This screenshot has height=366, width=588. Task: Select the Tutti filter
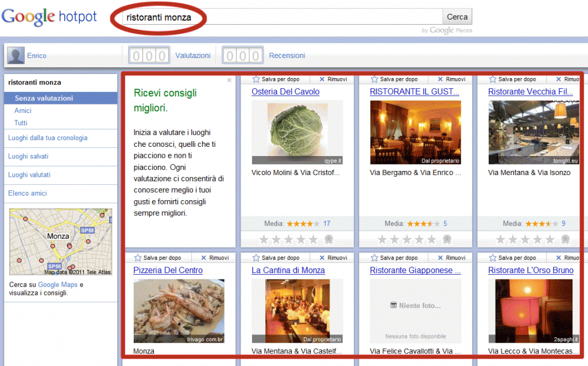coord(21,123)
